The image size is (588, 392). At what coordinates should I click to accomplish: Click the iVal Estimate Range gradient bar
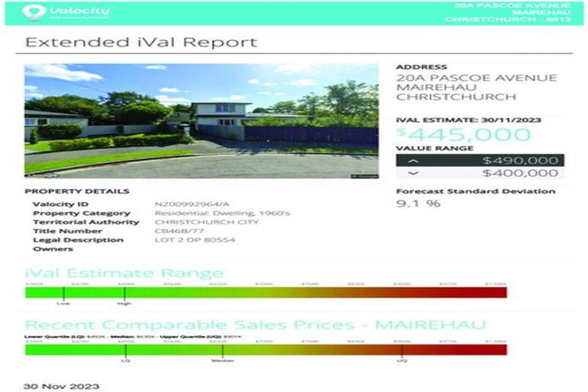coord(266,292)
